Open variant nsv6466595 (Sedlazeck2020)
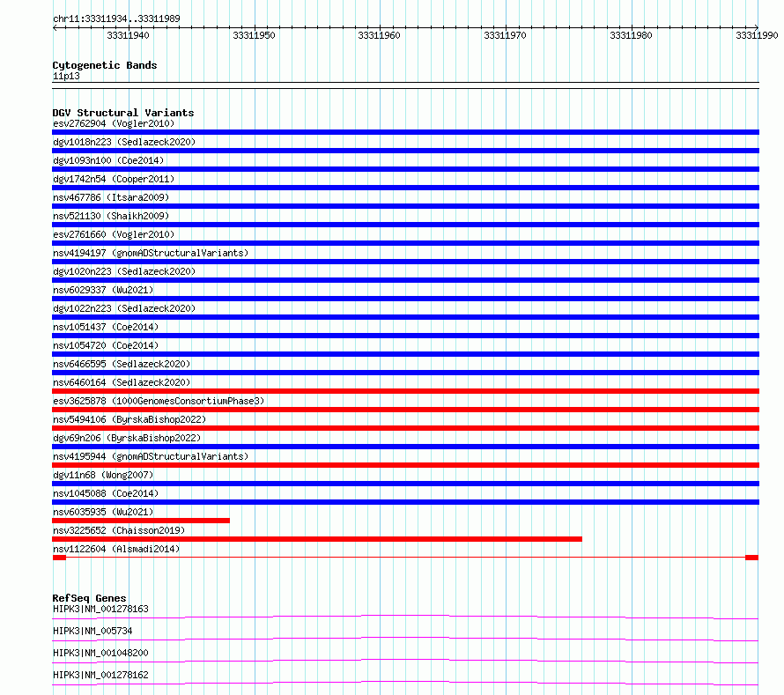The image size is (784, 695). click(122, 364)
